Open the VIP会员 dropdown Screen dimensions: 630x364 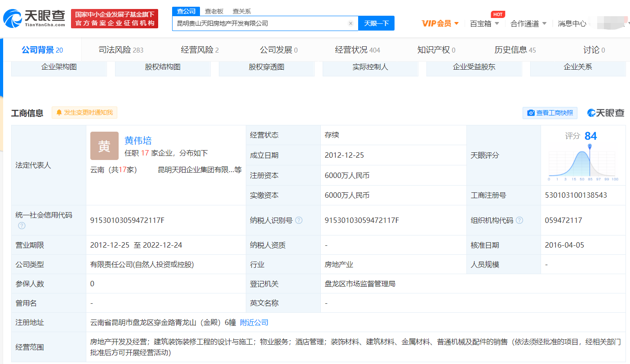click(440, 23)
